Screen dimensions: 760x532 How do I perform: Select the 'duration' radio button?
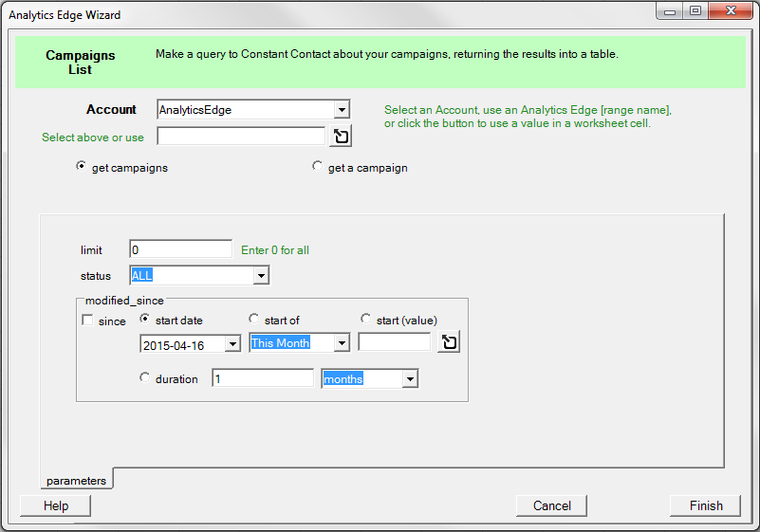[145, 377]
